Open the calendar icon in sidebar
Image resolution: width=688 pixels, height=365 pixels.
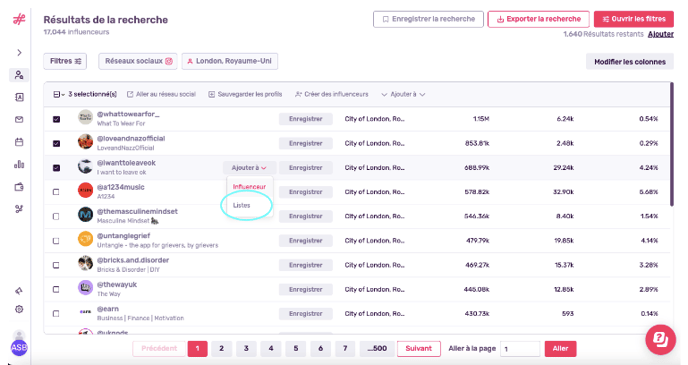tap(19, 142)
